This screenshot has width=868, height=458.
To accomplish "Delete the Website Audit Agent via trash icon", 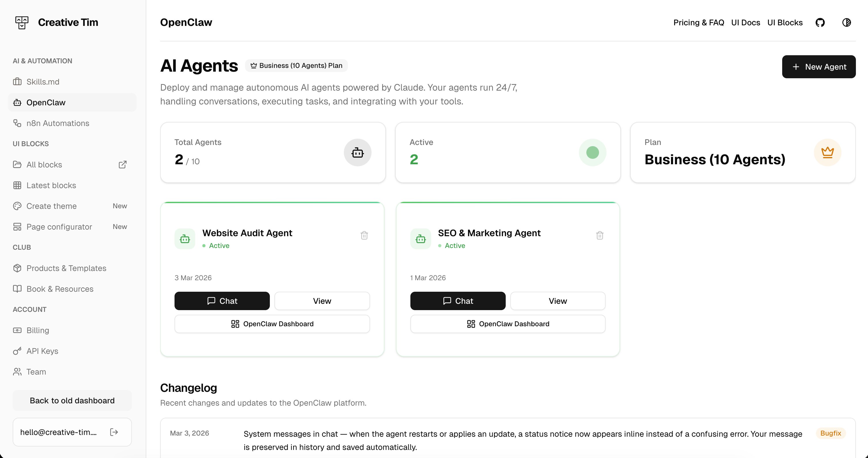I will coord(364,235).
